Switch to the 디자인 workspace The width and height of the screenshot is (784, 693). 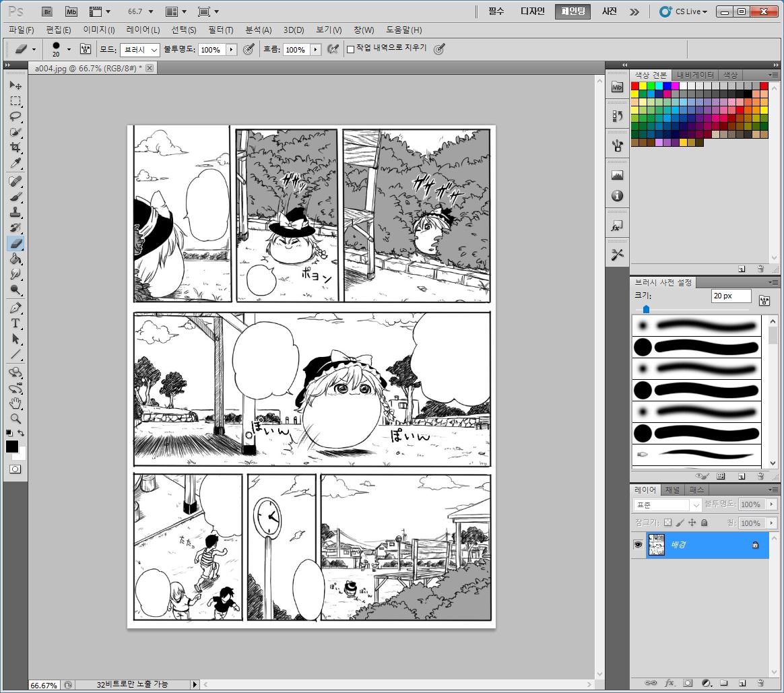coord(533,11)
